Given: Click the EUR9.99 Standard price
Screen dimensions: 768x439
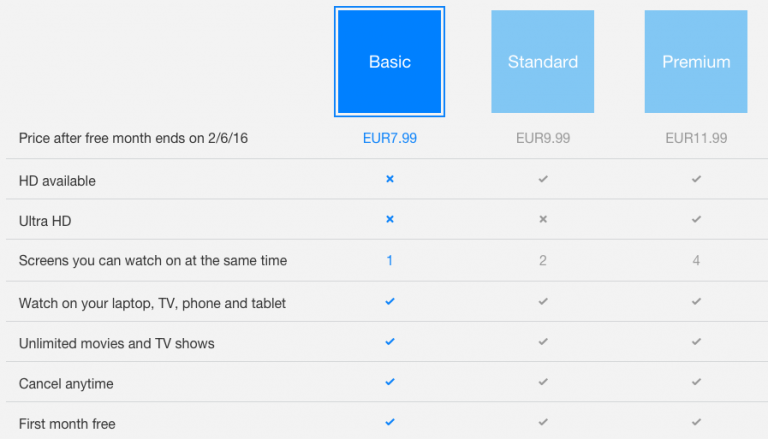Looking at the screenshot, I should (x=543, y=138).
